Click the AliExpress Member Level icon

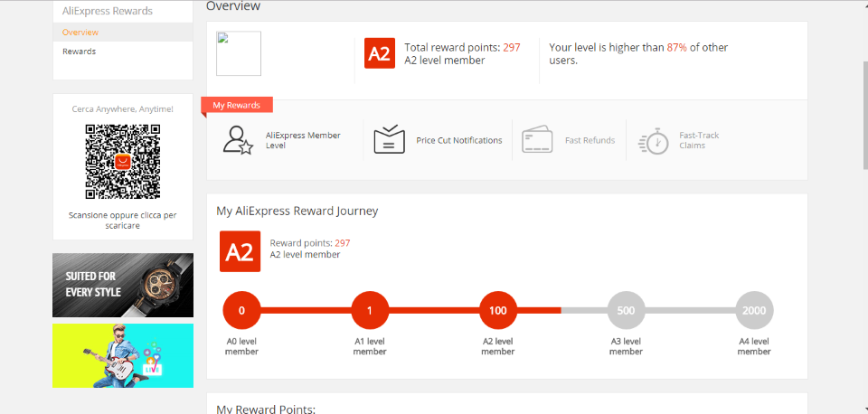tap(238, 140)
